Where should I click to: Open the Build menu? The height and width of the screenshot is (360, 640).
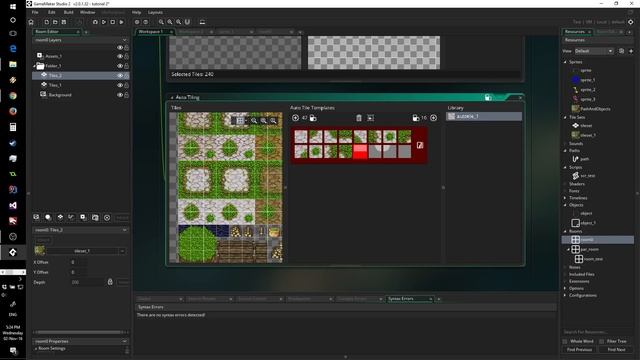[68, 12]
